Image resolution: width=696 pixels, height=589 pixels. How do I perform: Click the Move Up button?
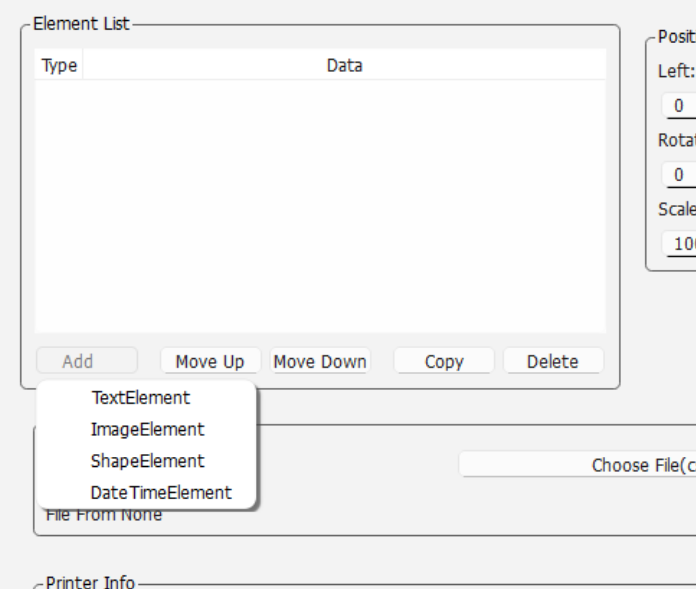[x=210, y=361]
